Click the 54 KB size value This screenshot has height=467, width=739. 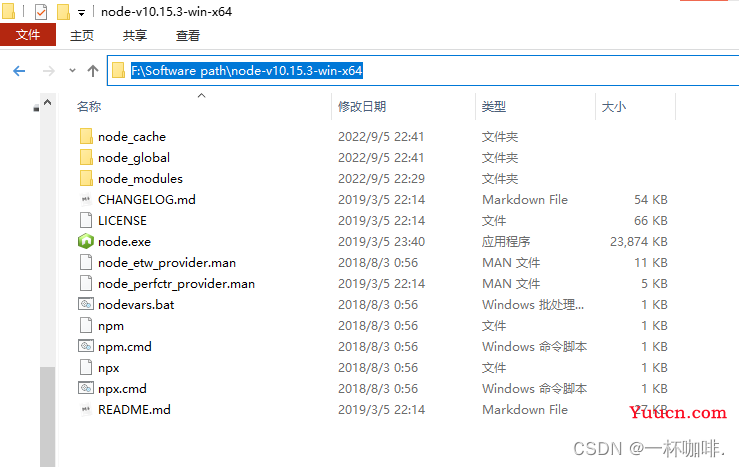tap(650, 200)
